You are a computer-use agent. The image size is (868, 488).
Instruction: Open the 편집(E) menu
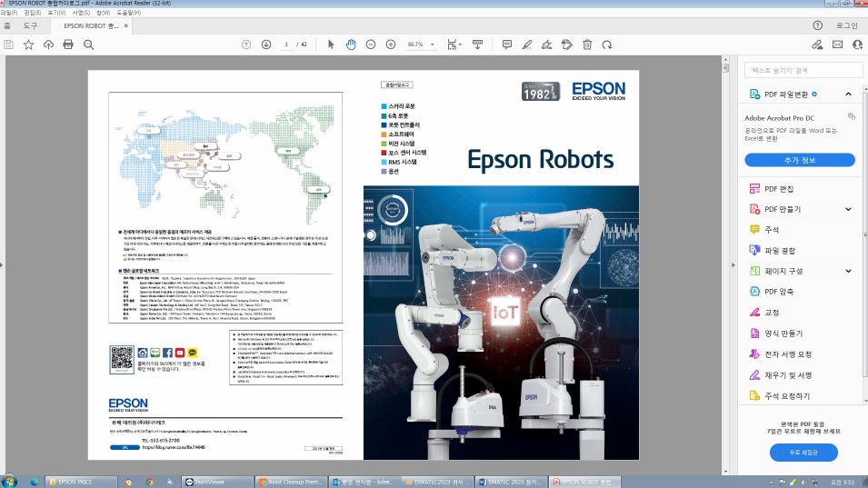coord(33,12)
